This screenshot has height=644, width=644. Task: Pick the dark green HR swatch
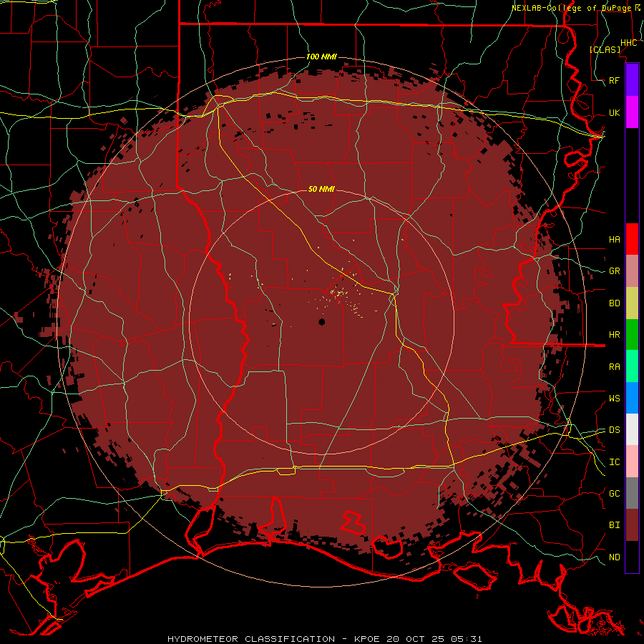point(632,335)
